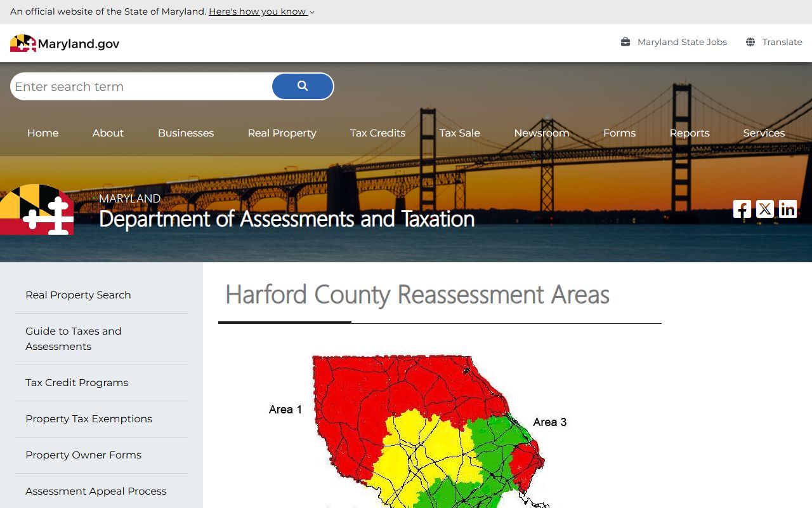Open the department's Facebook page icon
Screen dimensions: 812x508
point(742,209)
